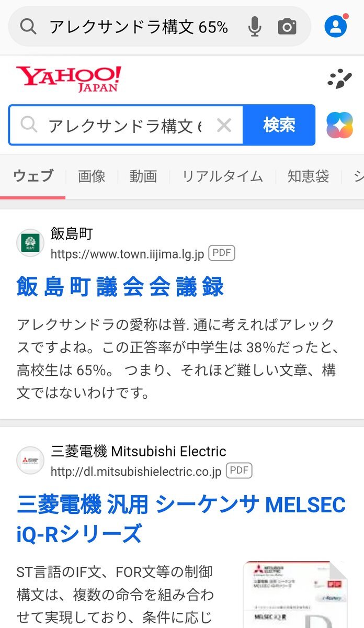Tap the top bar magnifier icon
The height and width of the screenshot is (628, 364).
point(28,27)
